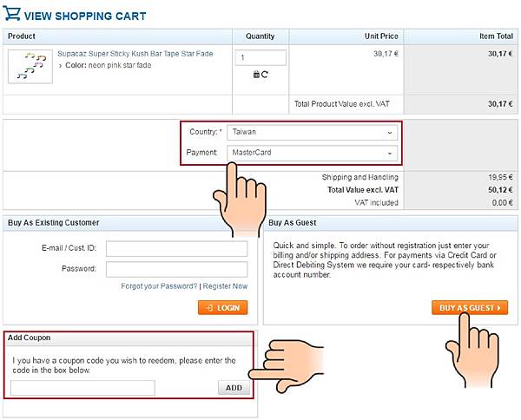Click the ADD coupon button
521x420 pixels.
click(234, 388)
